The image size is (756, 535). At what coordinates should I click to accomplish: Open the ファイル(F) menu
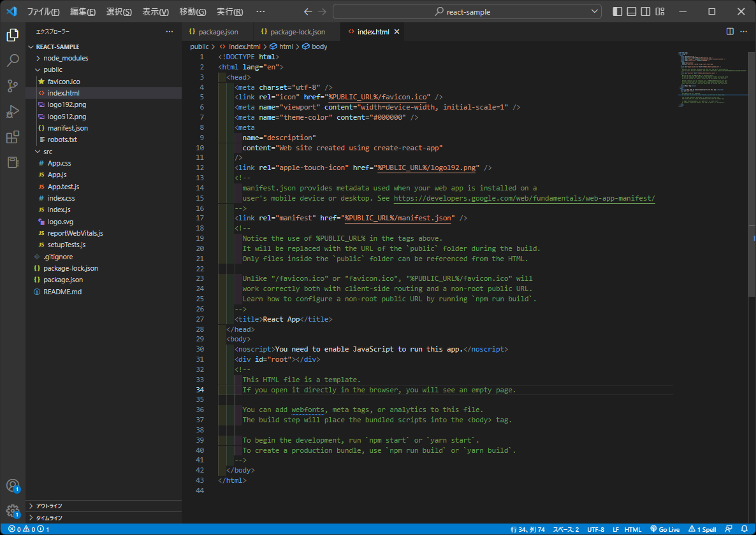click(x=43, y=11)
